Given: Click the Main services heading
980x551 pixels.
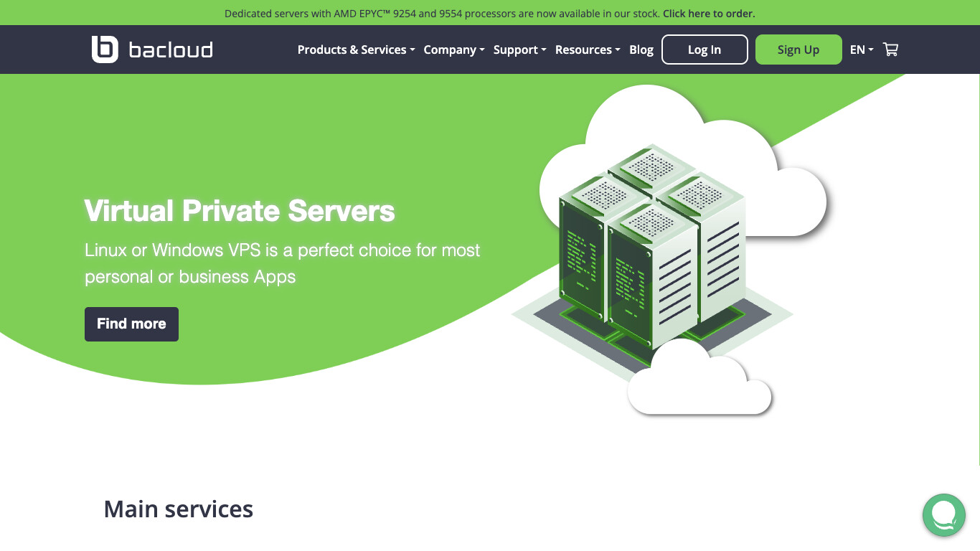Looking at the screenshot, I should pos(178,509).
